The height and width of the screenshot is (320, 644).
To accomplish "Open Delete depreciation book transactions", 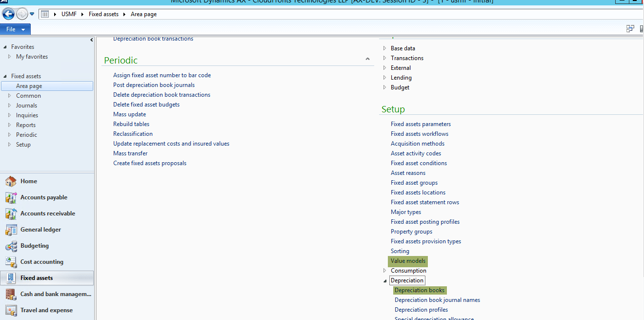I will coord(161,95).
